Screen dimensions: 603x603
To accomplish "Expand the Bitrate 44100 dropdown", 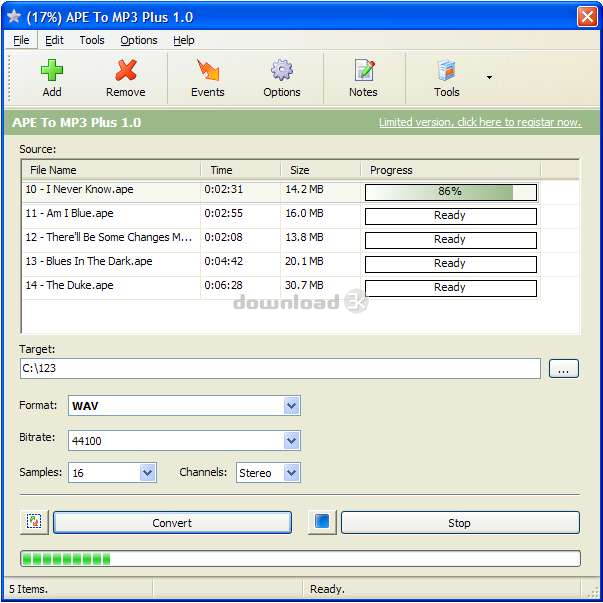I will coord(291,440).
